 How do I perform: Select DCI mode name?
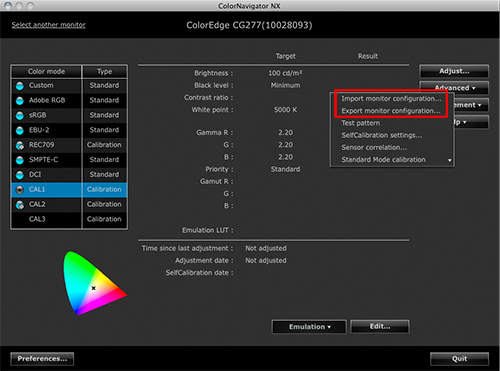tap(35, 174)
